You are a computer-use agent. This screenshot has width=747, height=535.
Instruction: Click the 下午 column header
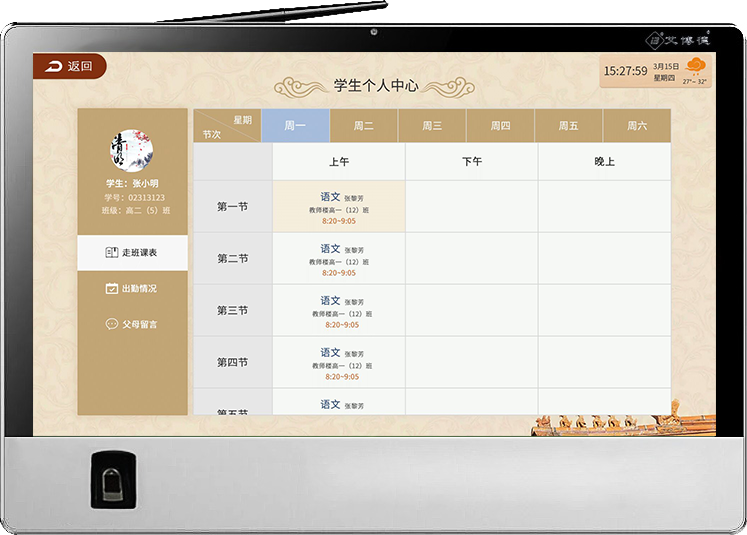[x=471, y=161]
